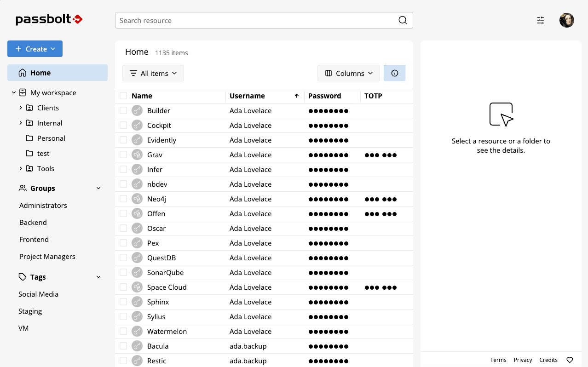Screen dimensions: 588x367
Task: Check the box for the Builder row
Action: 123,110
